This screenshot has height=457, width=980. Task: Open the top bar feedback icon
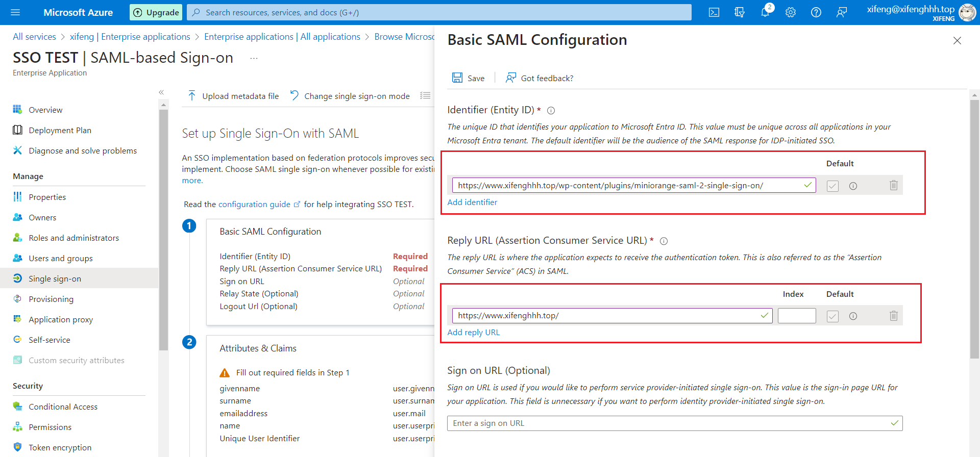click(842, 12)
